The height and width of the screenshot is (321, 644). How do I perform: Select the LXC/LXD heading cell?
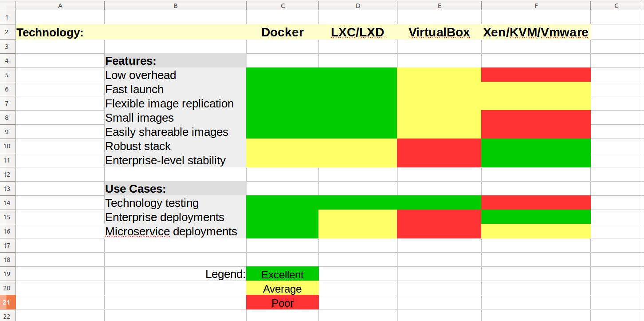[357, 32]
